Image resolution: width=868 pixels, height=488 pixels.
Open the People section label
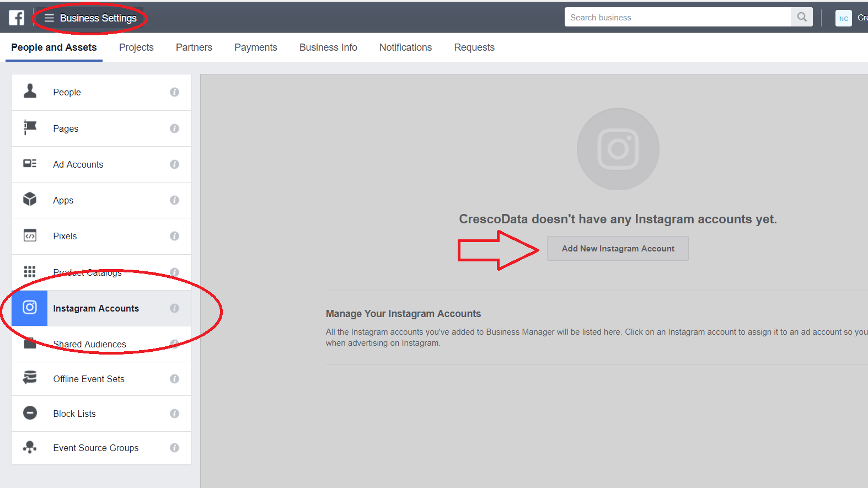67,92
